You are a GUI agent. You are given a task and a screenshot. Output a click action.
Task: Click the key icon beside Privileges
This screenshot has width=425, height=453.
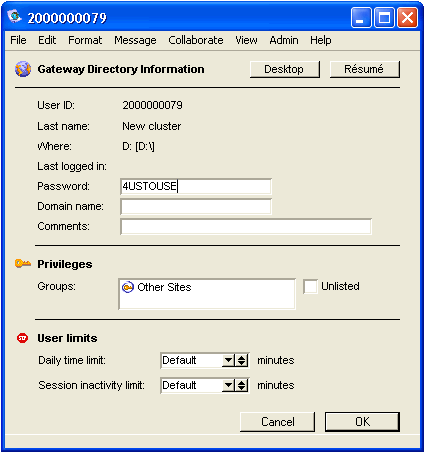point(23,264)
